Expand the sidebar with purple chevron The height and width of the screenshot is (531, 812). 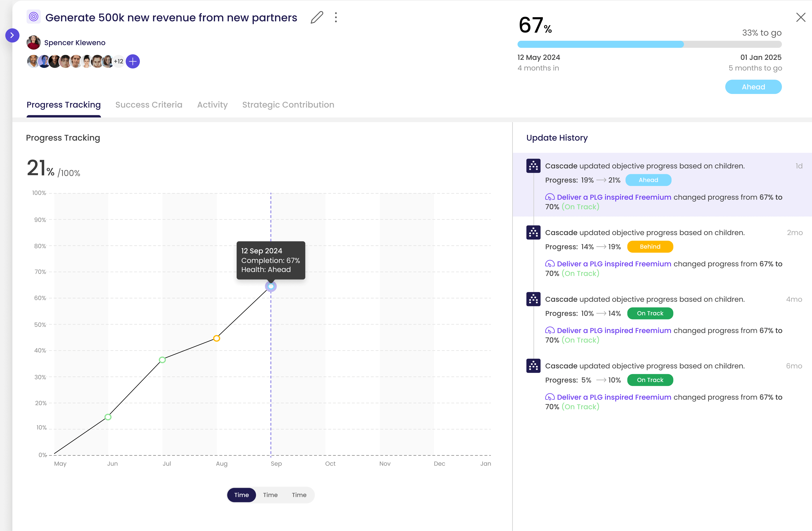point(12,35)
